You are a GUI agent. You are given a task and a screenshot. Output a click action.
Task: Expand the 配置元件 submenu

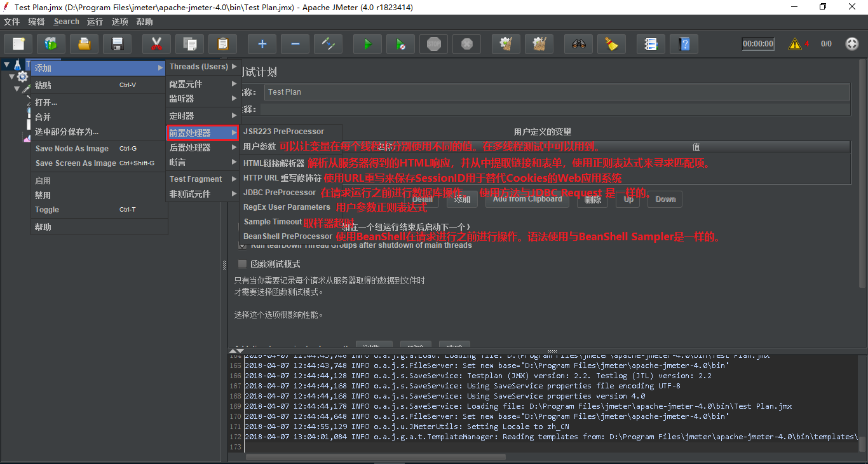[203, 84]
